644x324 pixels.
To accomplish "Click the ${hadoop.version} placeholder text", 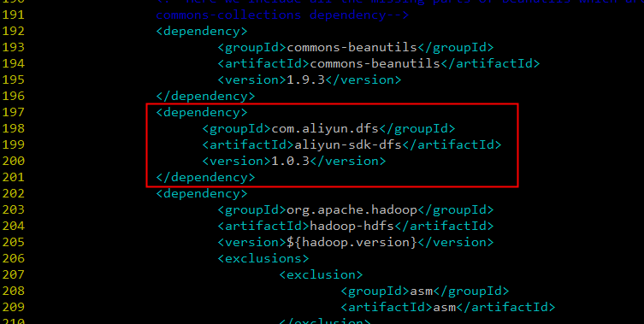I will [x=352, y=242].
